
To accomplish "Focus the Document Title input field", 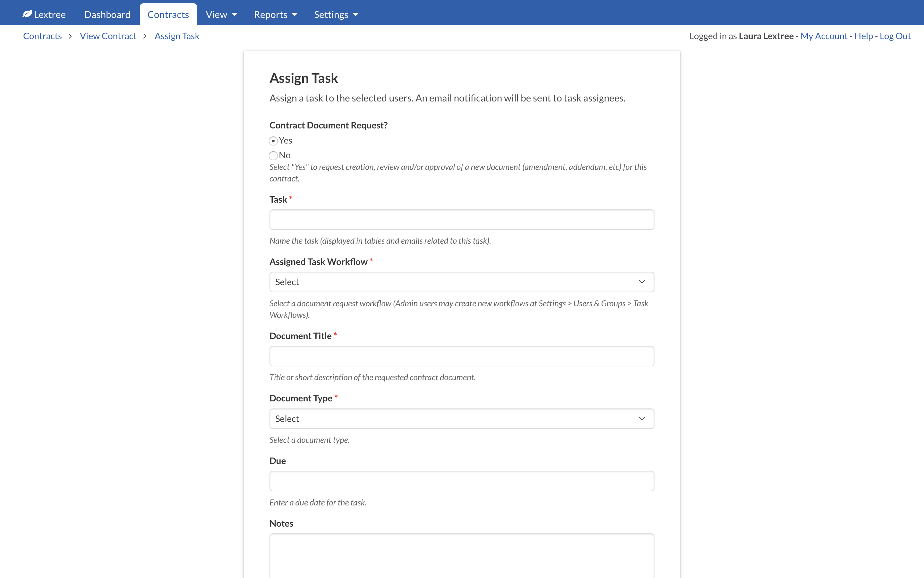I will tap(462, 356).
